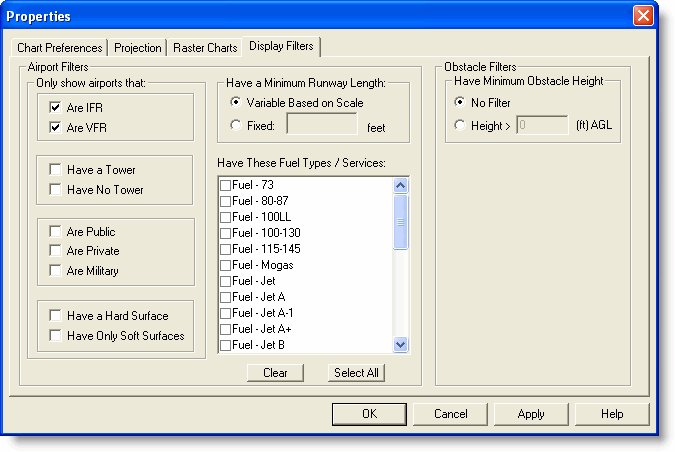Click the Cancel button
675x452 pixels.
450,414
